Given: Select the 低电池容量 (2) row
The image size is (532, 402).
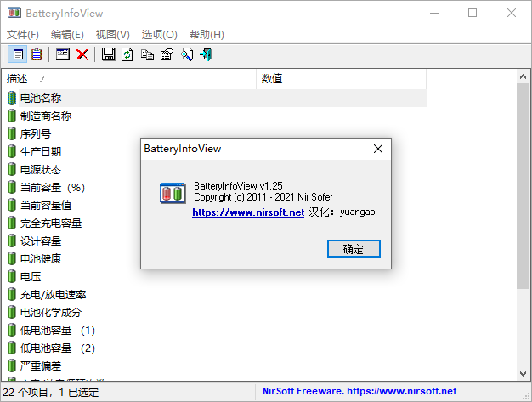Looking at the screenshot, I should pyautogui.click(x=217, y=348).
